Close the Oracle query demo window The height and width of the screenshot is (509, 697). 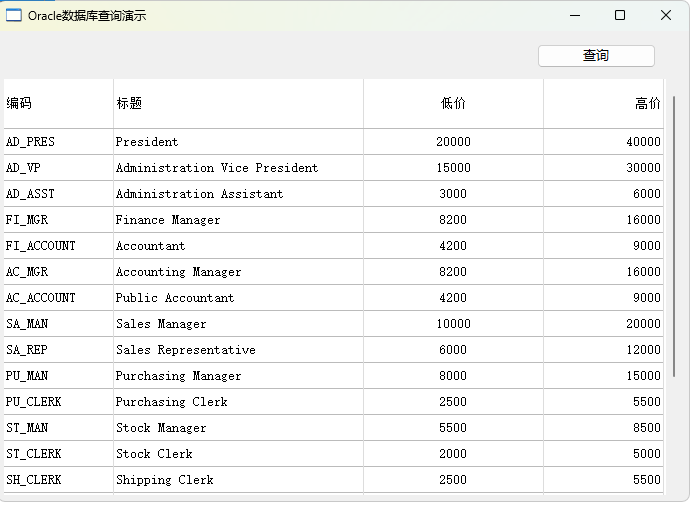(x=665, y=16)
